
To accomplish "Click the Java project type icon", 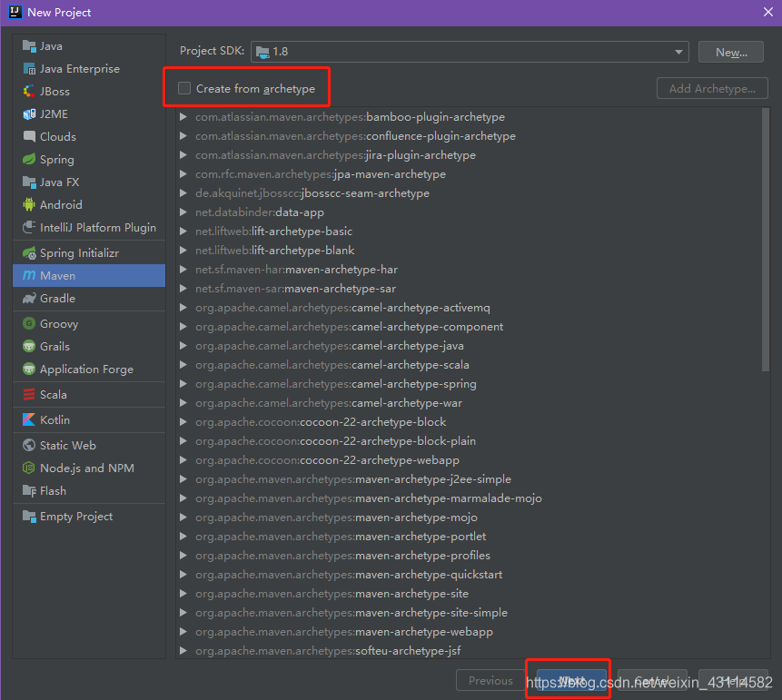I will click(29, 46).
